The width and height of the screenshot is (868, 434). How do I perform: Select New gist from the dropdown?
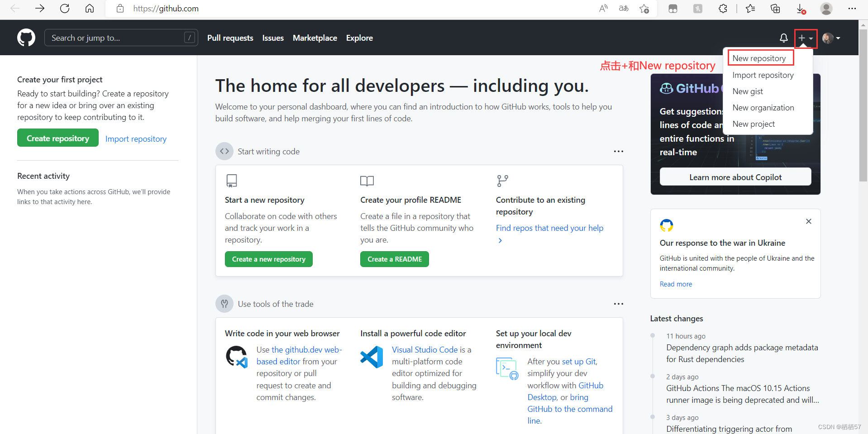click(x=748, y=91)
